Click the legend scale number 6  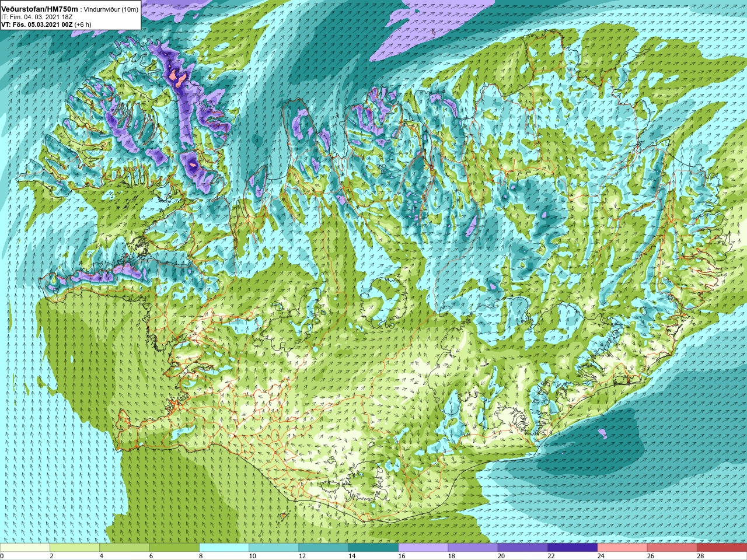click(151, 556)
